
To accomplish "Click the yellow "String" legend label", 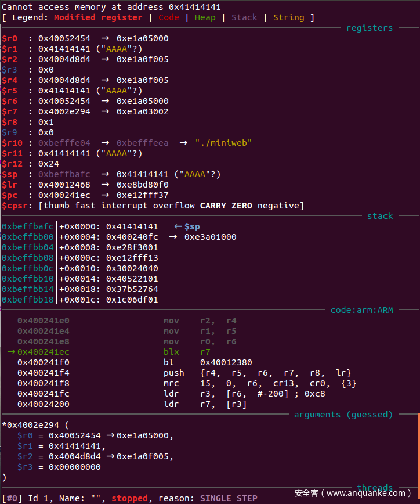I will tap(288, 17).
